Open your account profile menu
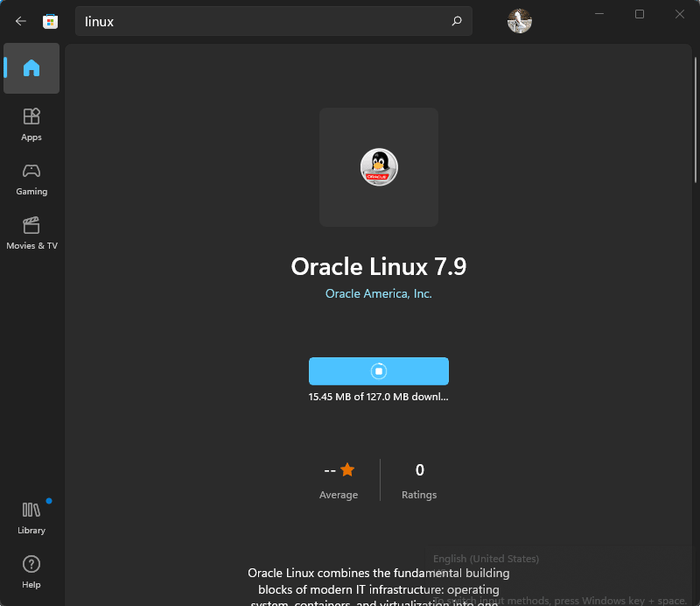The height and width of the screenshot is (606, 700). (519, 21)
